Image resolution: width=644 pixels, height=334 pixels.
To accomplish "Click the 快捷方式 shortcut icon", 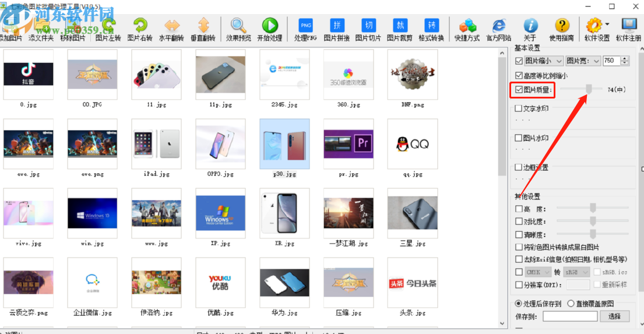I will [x=467, y=30].
